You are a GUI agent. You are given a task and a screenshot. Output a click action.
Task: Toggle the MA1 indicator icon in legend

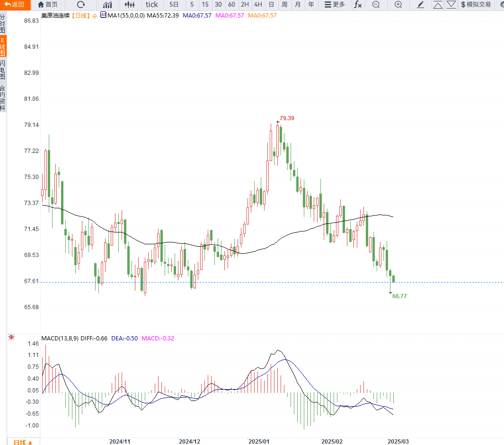click(103, 15)
